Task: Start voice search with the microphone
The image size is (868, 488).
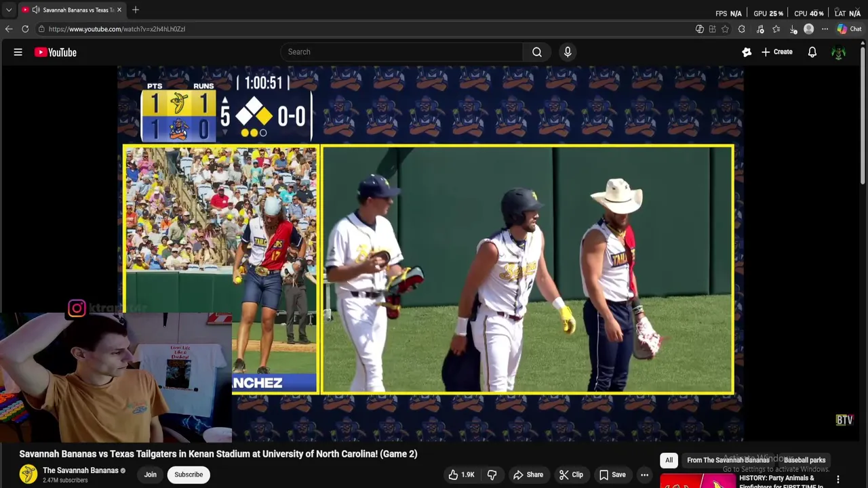Action: point(568,52)
